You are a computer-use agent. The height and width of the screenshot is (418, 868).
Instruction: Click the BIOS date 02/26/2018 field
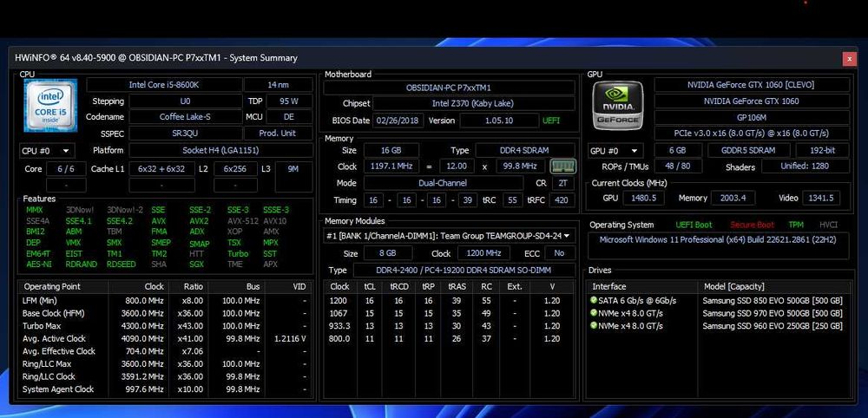398,121
